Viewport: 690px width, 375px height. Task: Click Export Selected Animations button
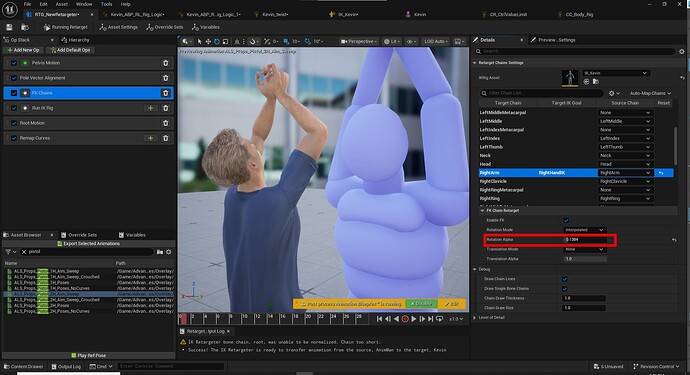click(x=88, y=243)
